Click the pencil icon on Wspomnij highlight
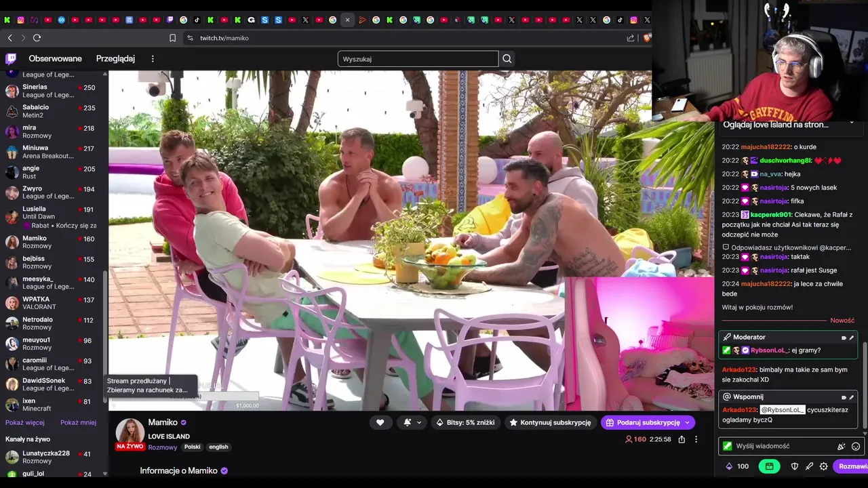868x488 pixels. click(852, 397)
